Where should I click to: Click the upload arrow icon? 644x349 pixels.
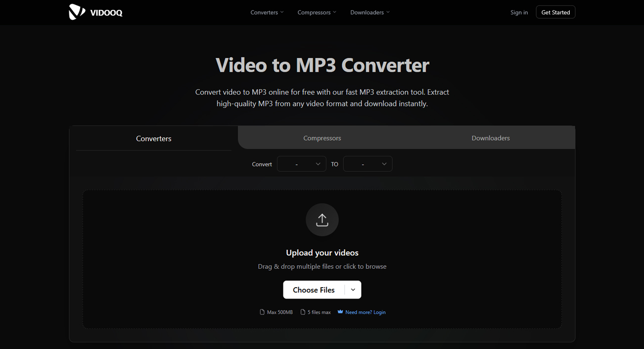[x=322, y=220]
